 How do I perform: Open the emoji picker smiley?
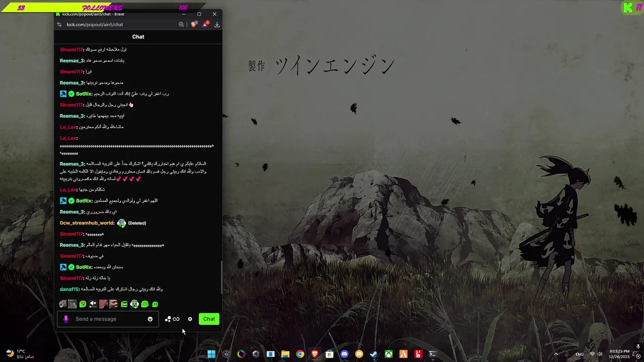coord(150,319)
